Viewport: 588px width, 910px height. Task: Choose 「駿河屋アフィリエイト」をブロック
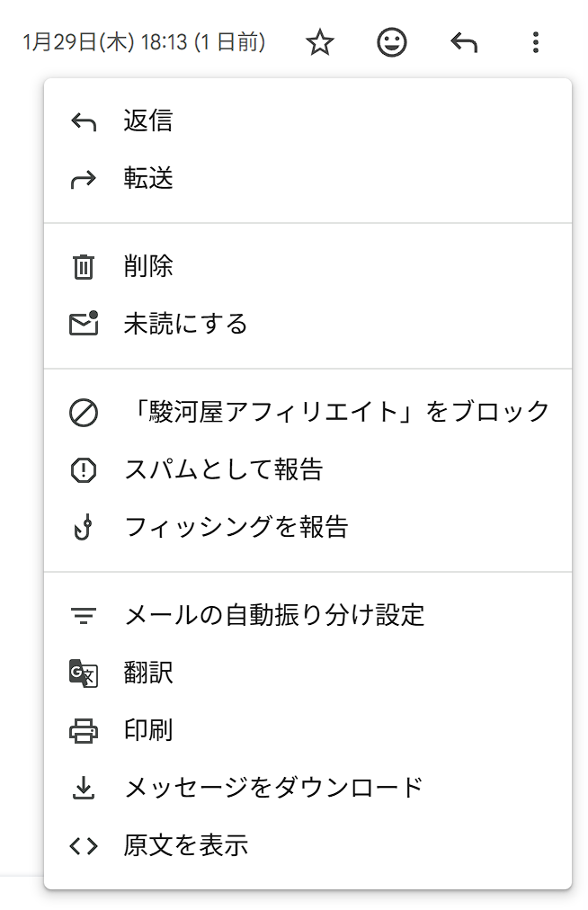[x=336, y=412]
